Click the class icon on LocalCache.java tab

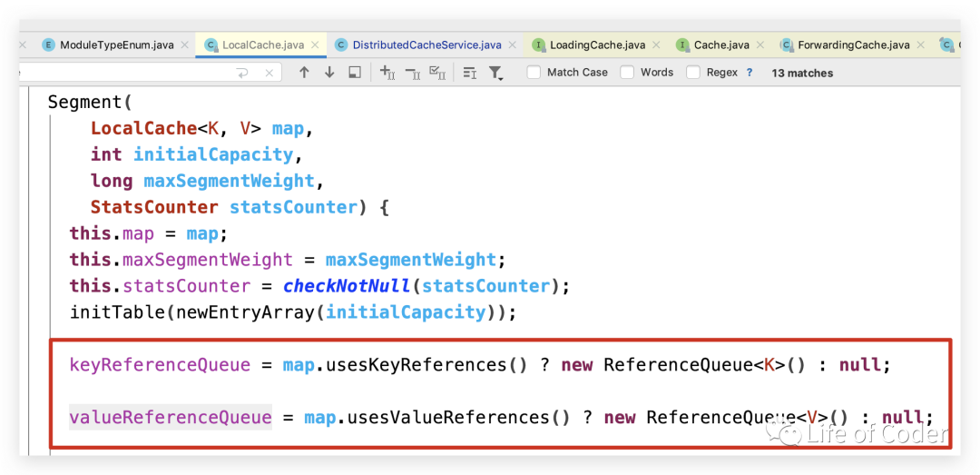pyautogui.click(x=211, y=45)
